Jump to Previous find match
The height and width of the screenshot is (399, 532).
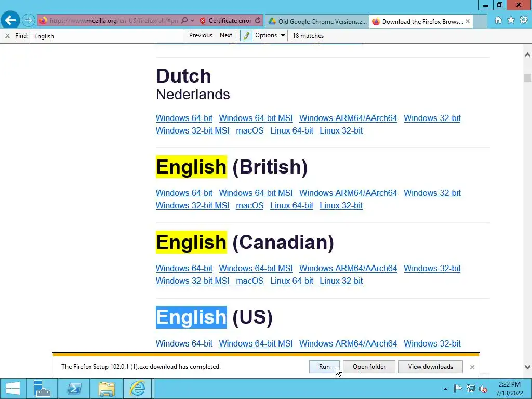click(201, 35)
